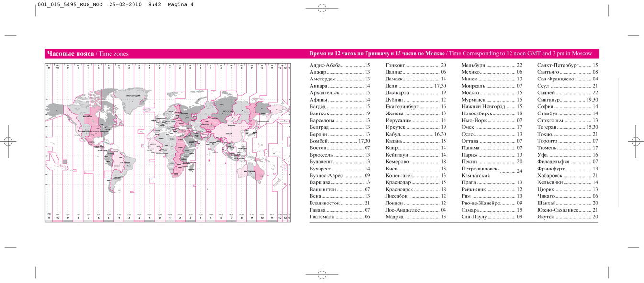
Task: Select the 'Мельбурн 22' row
Action: pos(492,65)
